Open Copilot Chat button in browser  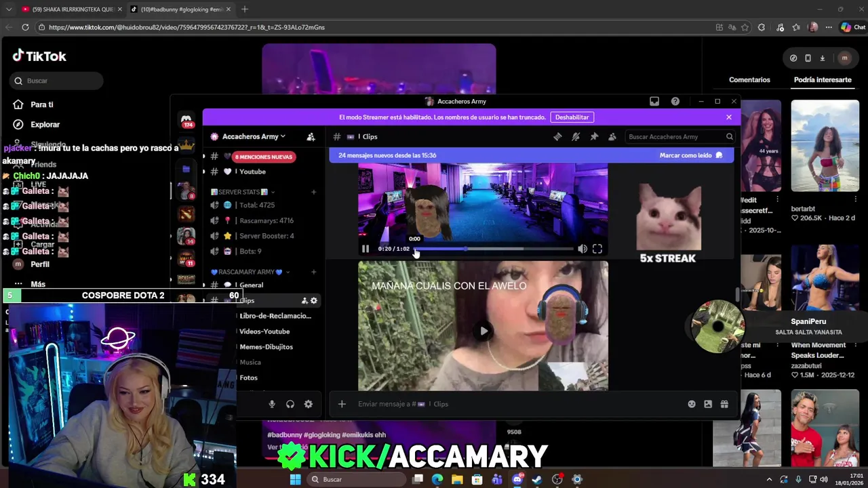point(853,27)
